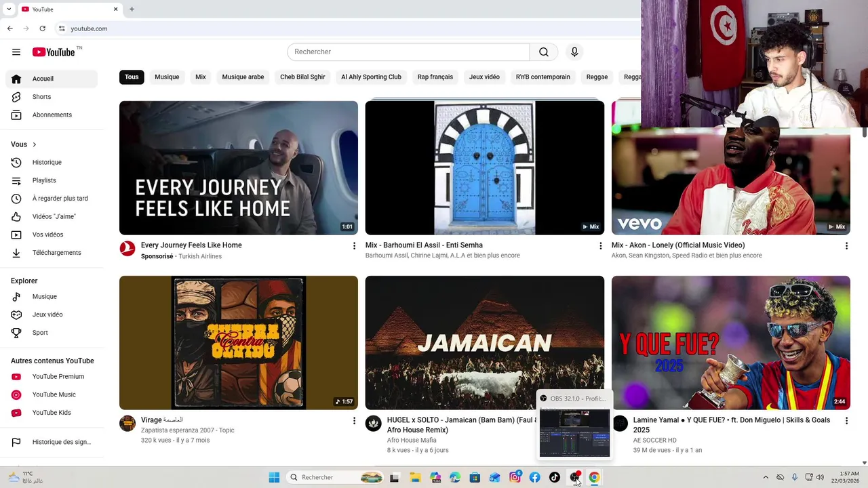
Task: Open Historique in the sidebar
Action: click(52, 163)
